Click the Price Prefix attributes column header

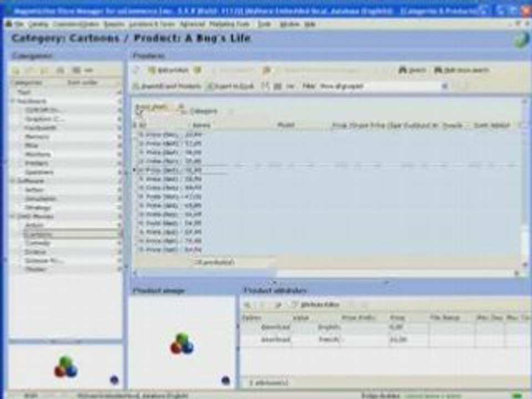pos(359,318)
